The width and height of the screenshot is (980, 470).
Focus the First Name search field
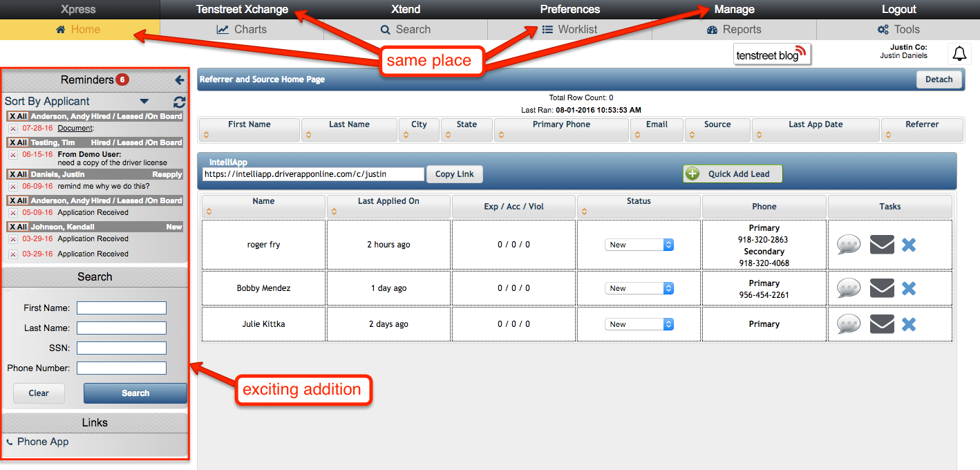(x=122, y=308)
